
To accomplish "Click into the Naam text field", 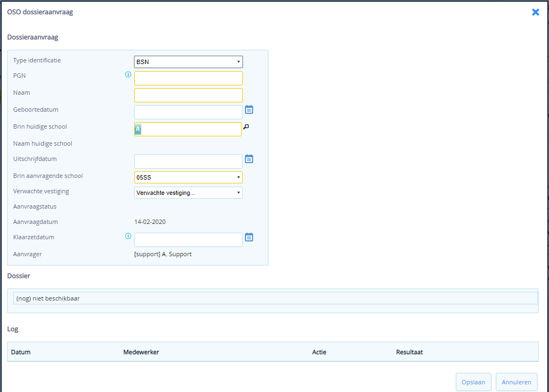I will [188, 95].
